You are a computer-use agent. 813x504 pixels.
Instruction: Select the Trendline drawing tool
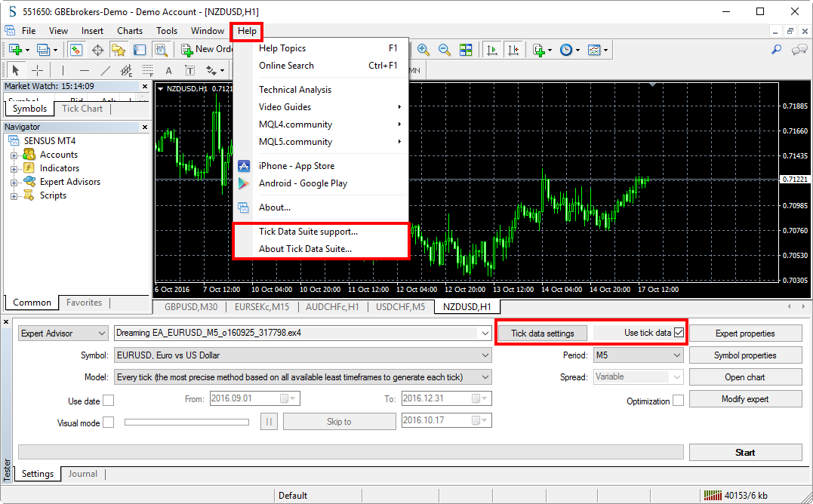[x=105, y=70]
